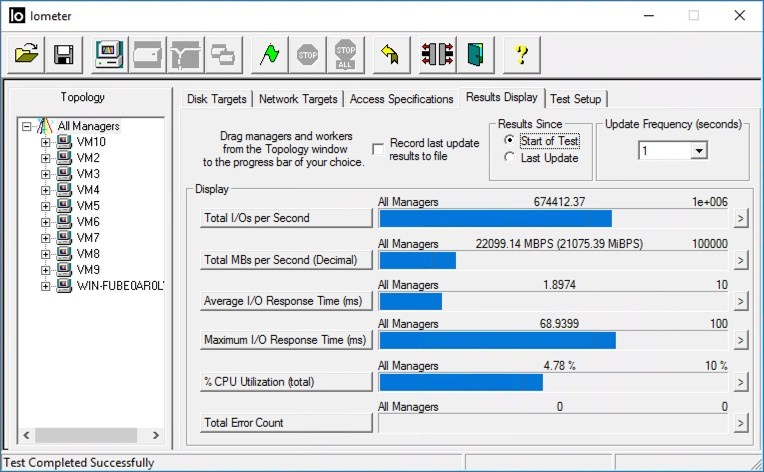This screenshot has height=472, width=764.
Task: Select VM9 in the topology tree
Action: (x=88, y=270)
